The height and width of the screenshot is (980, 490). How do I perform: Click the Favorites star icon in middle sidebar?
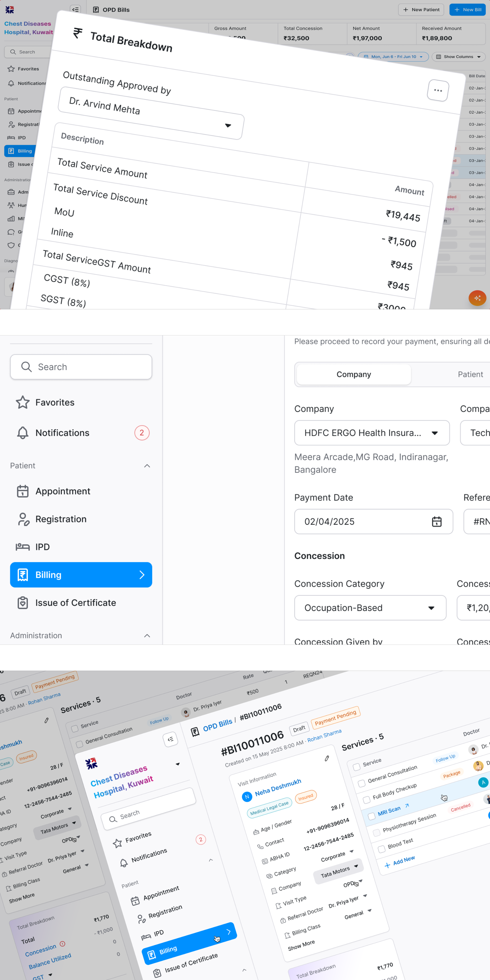pyautogui.click(x=23, y=402)
